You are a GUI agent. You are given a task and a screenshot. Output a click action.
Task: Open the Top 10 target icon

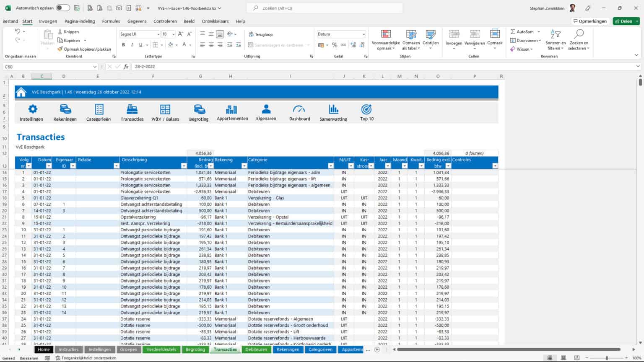click(x=366, y=110)
